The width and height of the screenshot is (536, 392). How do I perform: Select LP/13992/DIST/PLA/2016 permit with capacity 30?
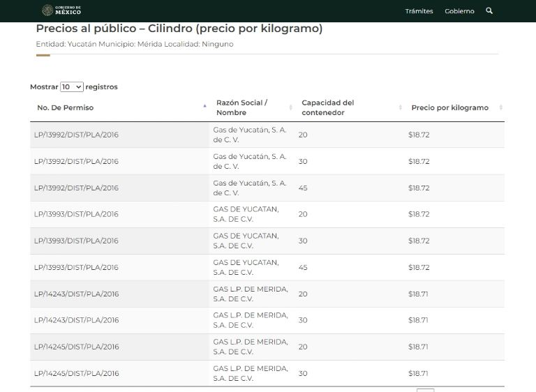coord(76,161)
